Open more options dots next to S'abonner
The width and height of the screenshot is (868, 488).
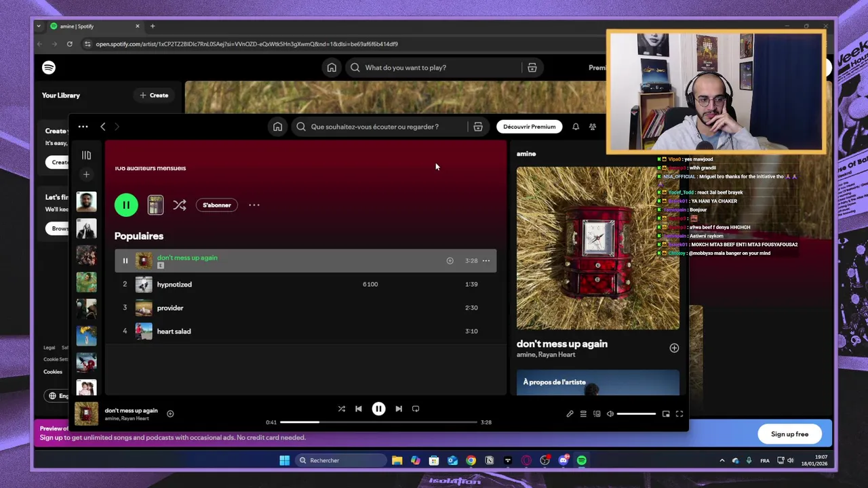(254, 205)
